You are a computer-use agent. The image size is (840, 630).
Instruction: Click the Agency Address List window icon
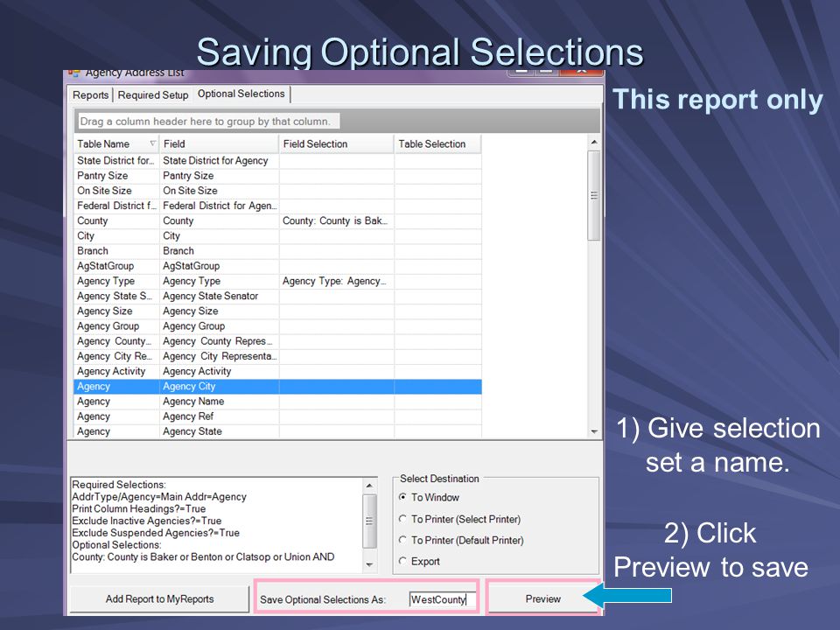[x=73, y=73]
